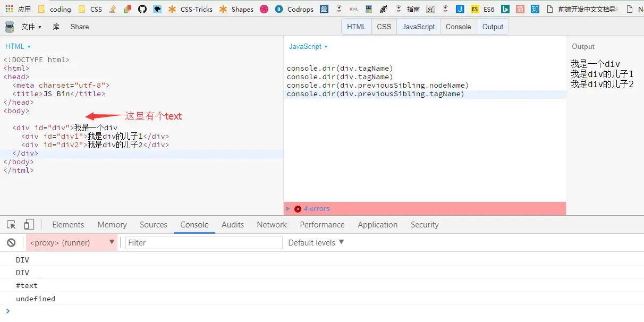This screenshot has width=644, height=322.
Task: Open the Default levels dropdown
Action: tap(316, 243)
